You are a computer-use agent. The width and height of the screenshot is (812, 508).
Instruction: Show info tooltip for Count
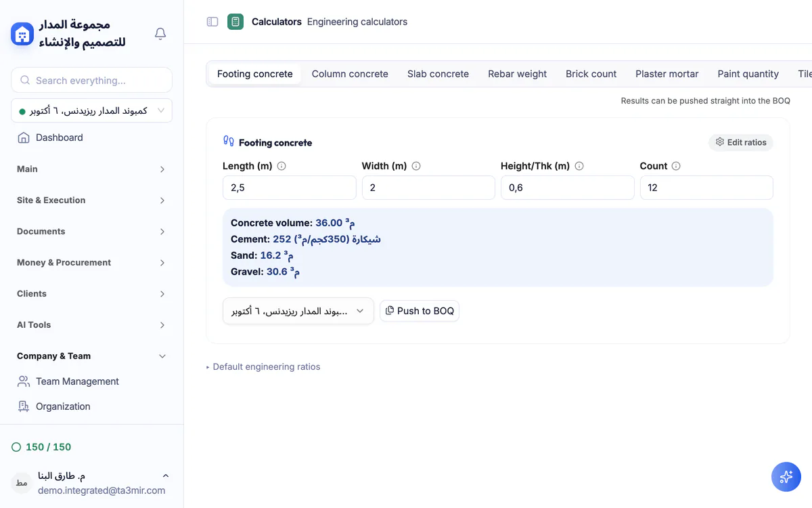pos(676,166)
